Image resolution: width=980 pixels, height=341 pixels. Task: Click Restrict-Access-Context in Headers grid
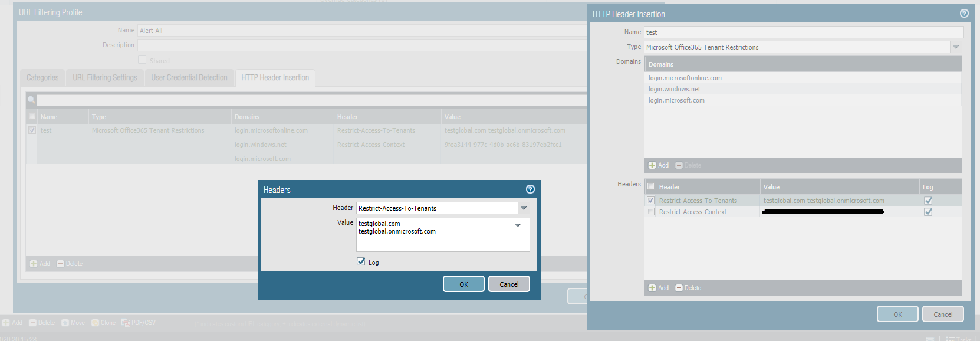[x=693, y=212]
